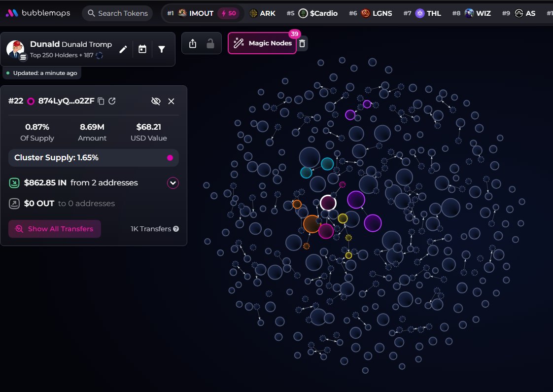This screenshot has height=392, width=553.
Task: Activate the Magic Nodes button
Action: pos(262,43)
